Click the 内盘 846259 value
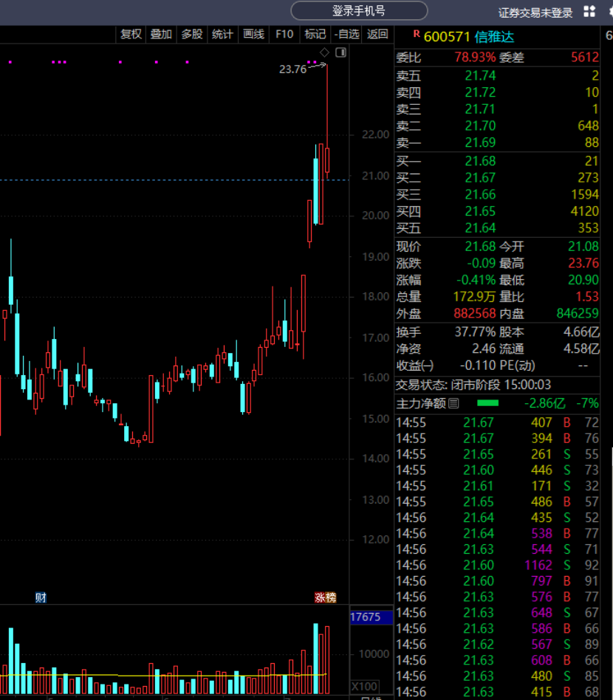The width and height of the screenshot is (613, 700). (578, 313)
